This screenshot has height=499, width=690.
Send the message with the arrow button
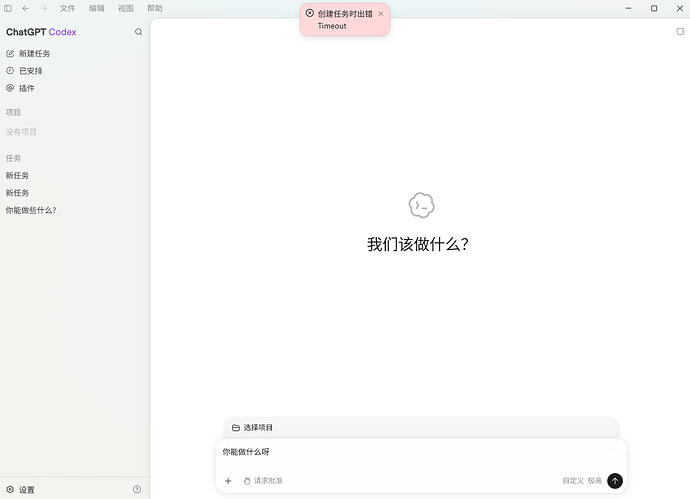pyautogui.click(x=615, y=481)
